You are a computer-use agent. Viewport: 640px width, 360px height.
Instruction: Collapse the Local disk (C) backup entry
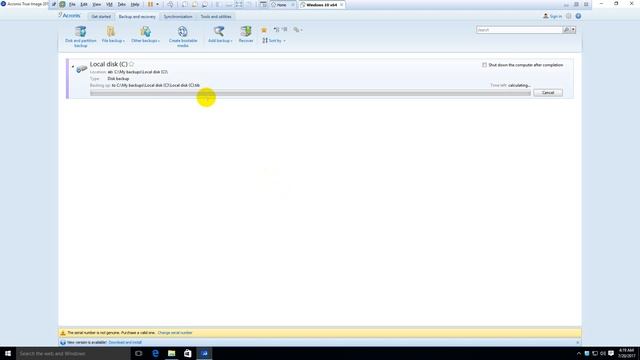point(73,67)
